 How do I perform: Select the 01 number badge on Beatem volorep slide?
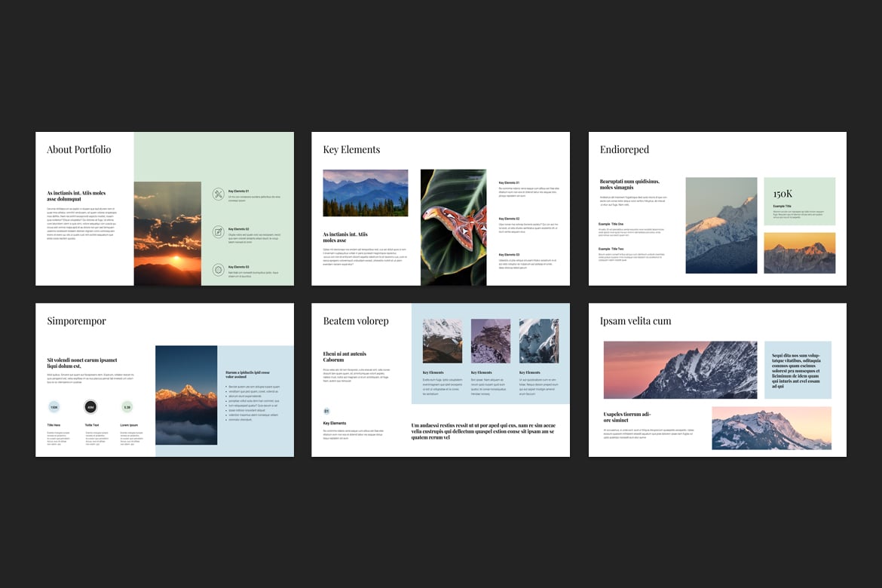point(326,412)
